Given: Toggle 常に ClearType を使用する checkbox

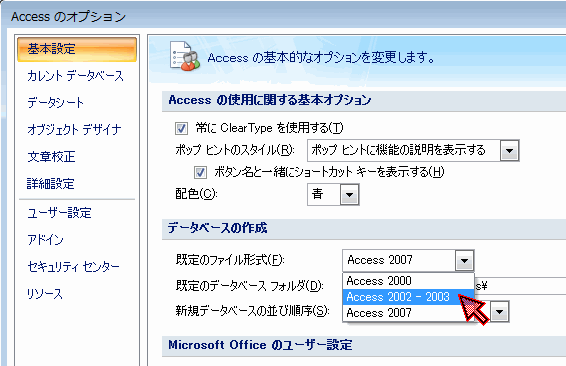Looking at the screenshot, I should (x=181, y=128).
